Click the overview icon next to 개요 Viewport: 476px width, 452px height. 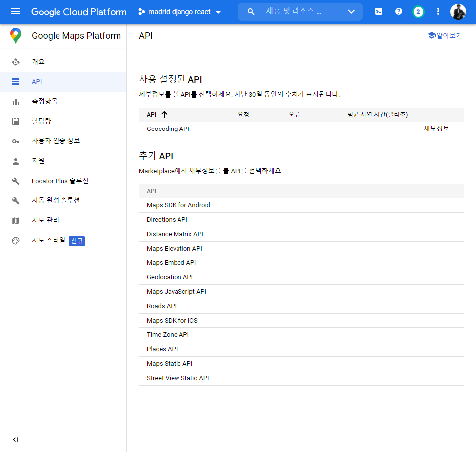16,62
